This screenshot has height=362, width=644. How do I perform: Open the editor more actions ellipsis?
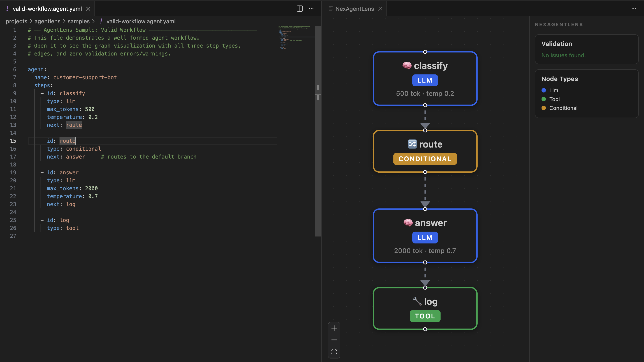311,9
